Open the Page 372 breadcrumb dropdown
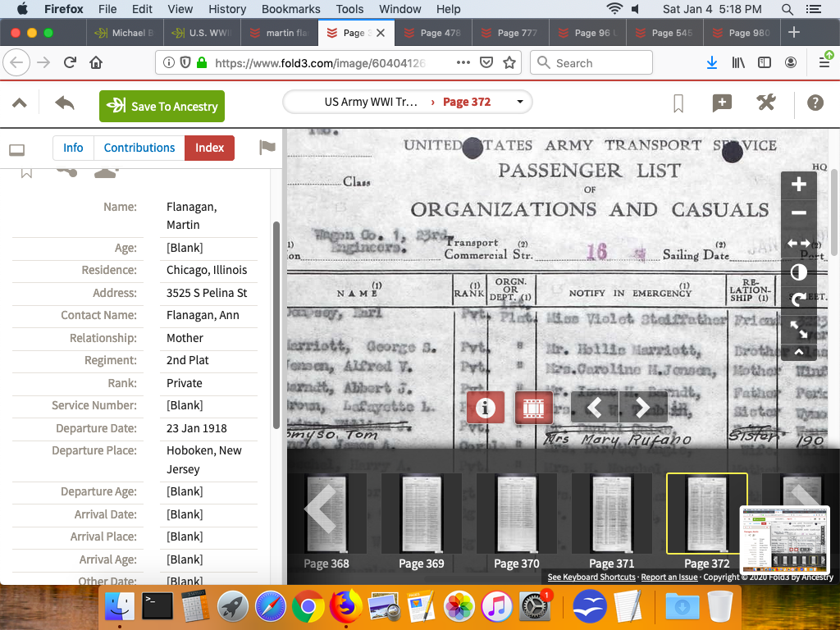840x630 pixels. pyautogui.click(x=520, y=103)
